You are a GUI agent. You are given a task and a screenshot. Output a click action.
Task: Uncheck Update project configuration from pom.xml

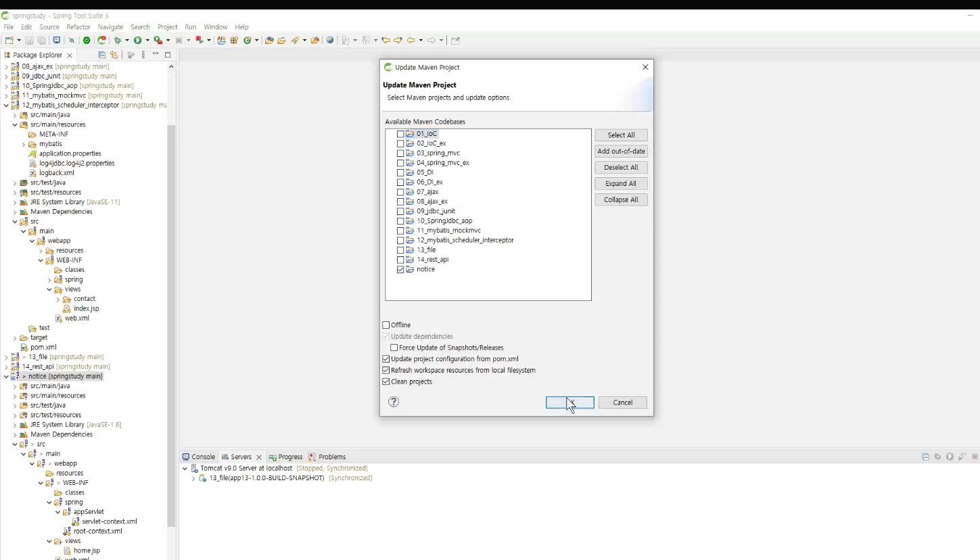click(x=386, y=359)
